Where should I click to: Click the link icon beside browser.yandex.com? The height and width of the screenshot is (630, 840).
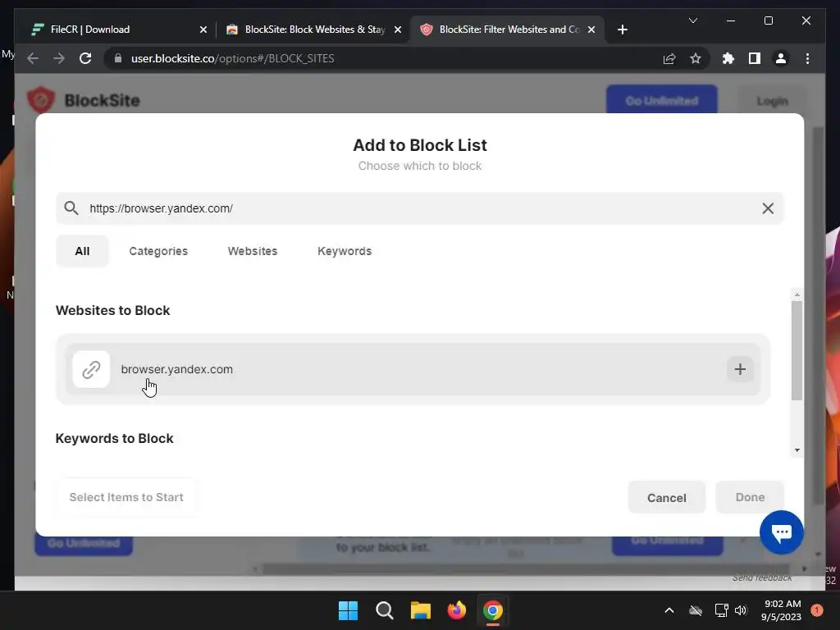91,369
